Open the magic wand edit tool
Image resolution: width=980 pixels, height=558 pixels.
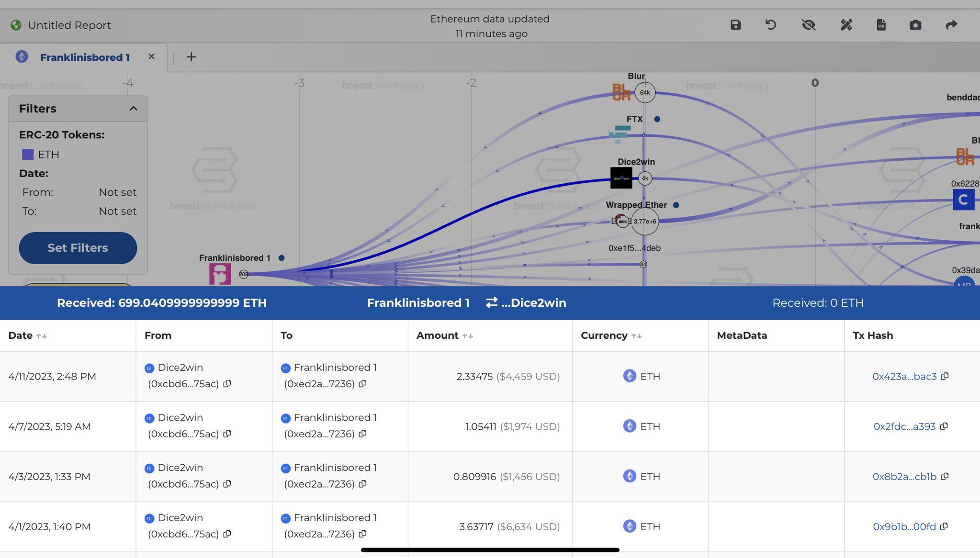click(846, 25)
